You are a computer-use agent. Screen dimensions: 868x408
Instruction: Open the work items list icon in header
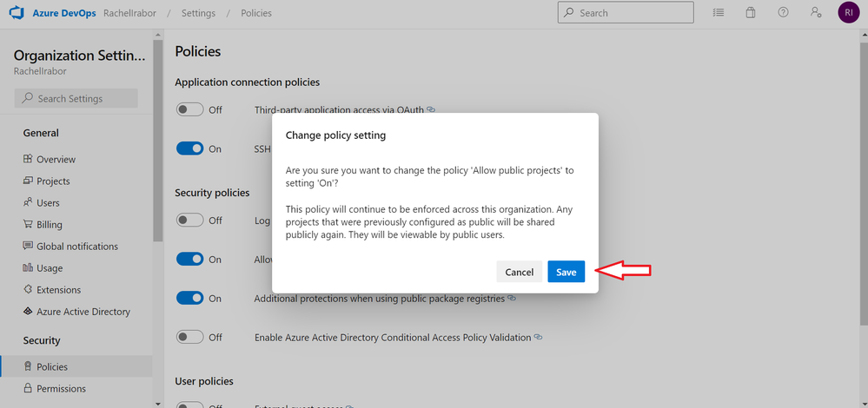(719, 12)
